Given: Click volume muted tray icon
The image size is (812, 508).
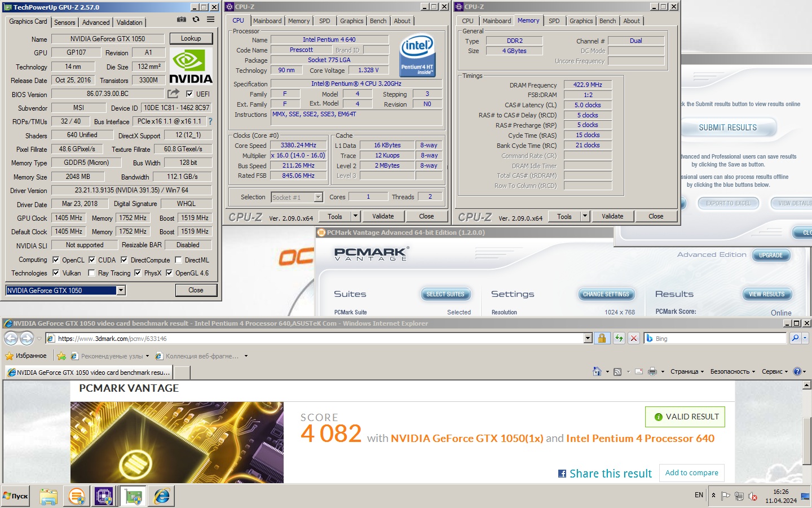Looking at the screenshot, I should [752, 496].
